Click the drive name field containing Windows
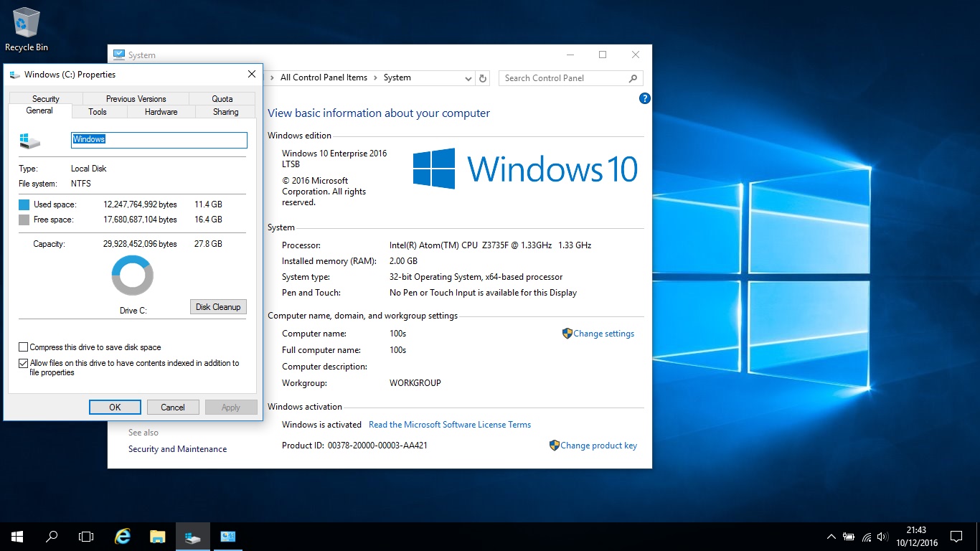Image resolution: width=980 pixels, height=551 pixels. coord(159,140)
